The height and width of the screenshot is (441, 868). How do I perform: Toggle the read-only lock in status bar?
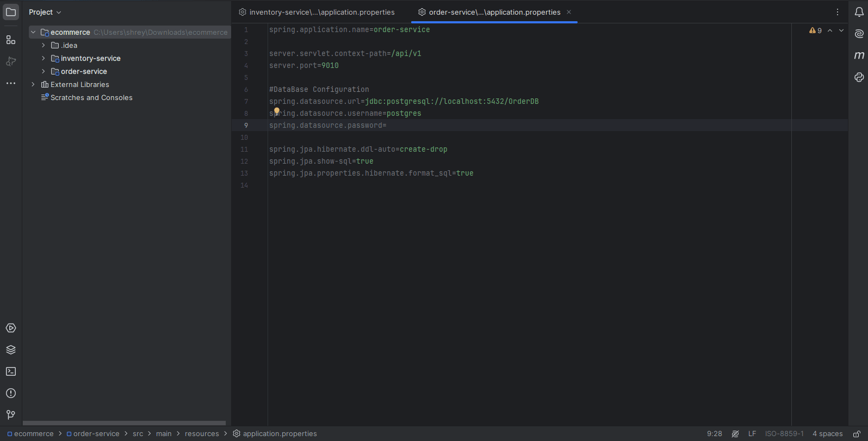coord(857,434)
